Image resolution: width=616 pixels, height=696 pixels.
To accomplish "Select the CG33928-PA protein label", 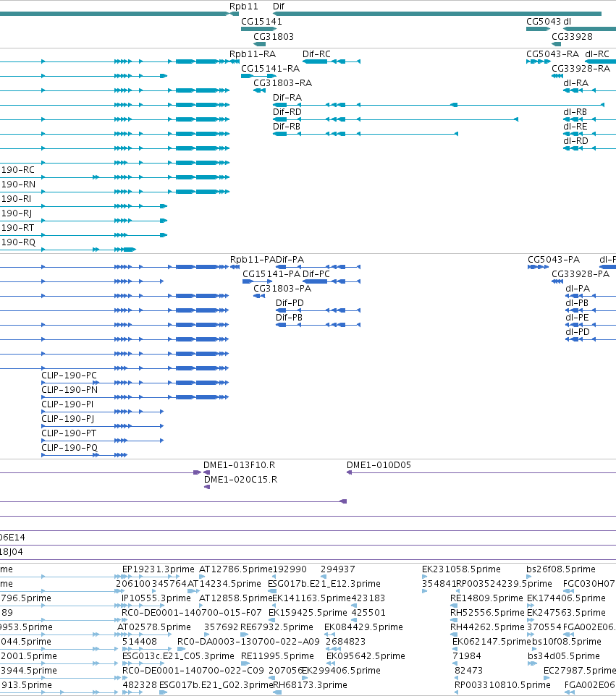I will [581, 274].
